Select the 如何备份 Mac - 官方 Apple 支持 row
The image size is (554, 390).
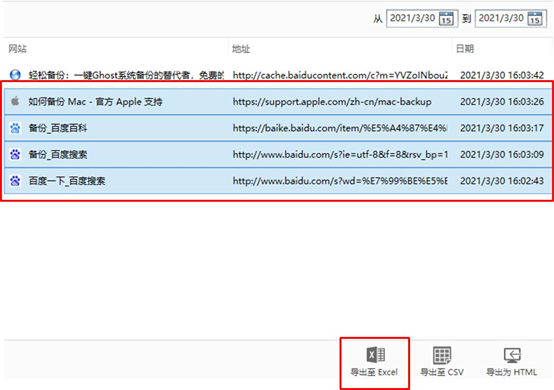pos(278,101)
